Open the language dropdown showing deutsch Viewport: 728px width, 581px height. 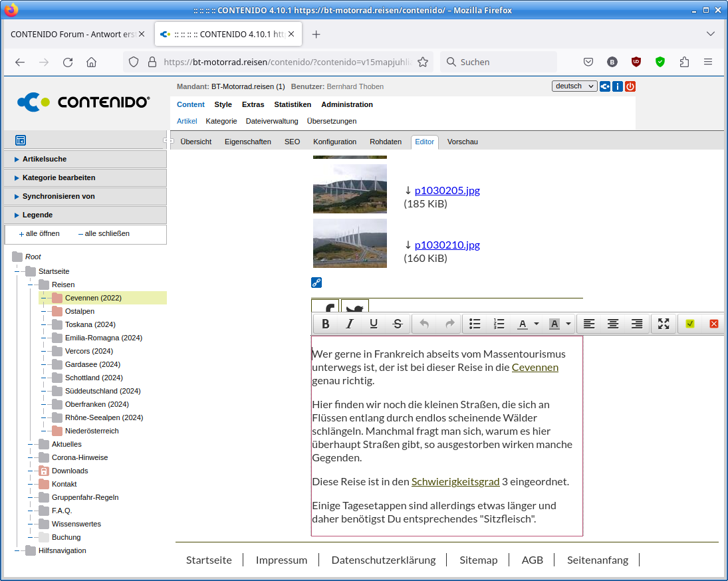tap(574, 86)
